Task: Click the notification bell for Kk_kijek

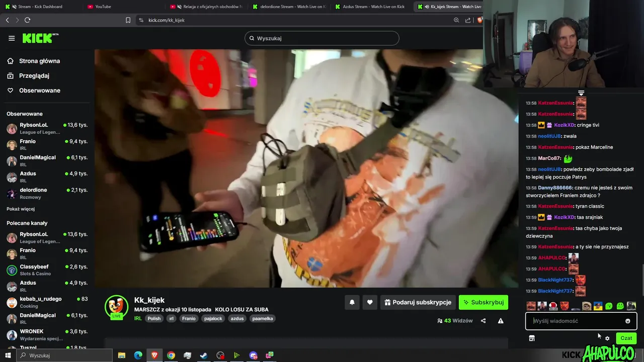Action: tap(352, 302)
